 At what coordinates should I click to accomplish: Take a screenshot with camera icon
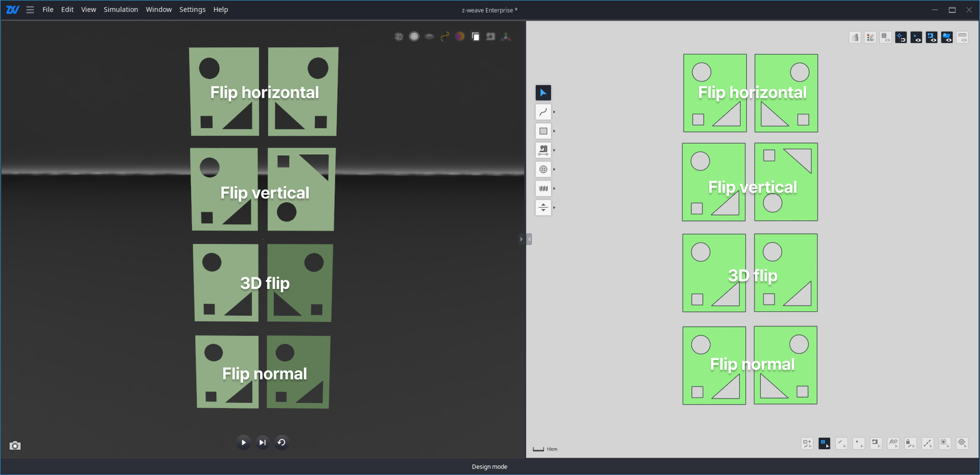click(15, 446)
